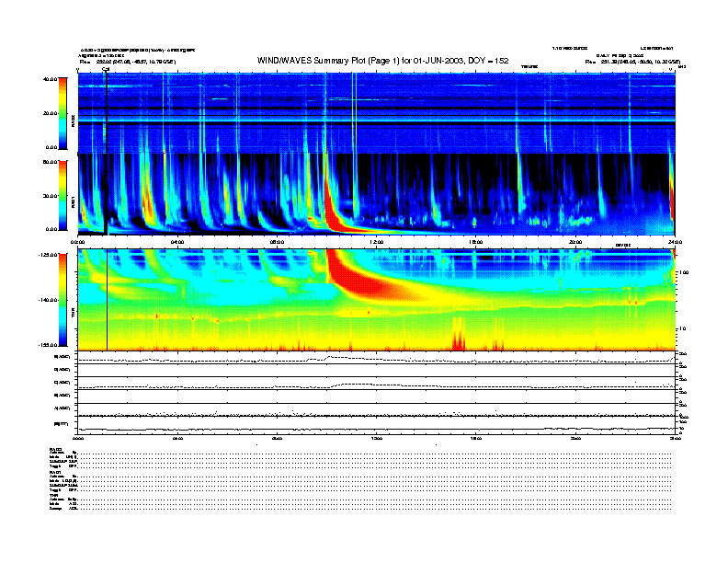The height and width of the screenshot is (563, 728).
Task: Click the WIND/WAVES Summary Plot title
Action: click(x=382, y=61)
